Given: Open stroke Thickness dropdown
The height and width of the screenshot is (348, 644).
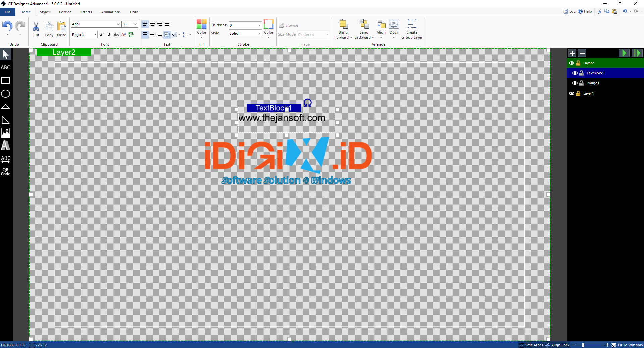Looking at the screenshot, I should [259, 25].
